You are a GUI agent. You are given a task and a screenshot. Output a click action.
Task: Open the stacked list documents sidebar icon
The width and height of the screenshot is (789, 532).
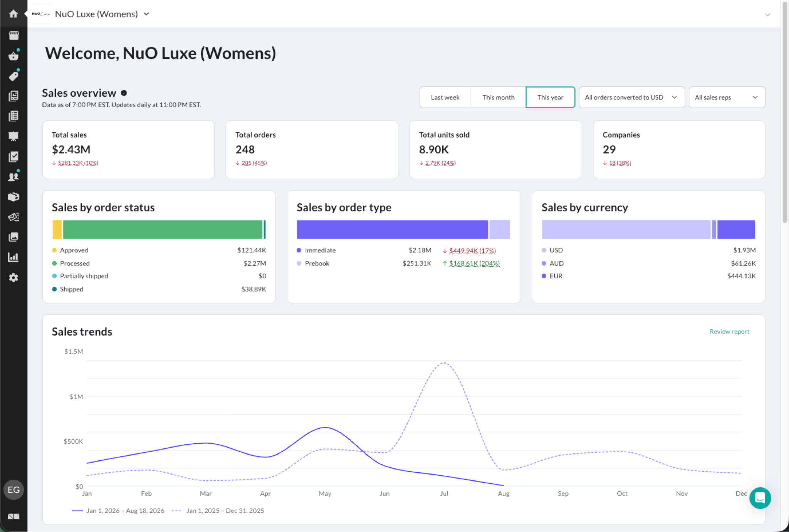point(13,116)
